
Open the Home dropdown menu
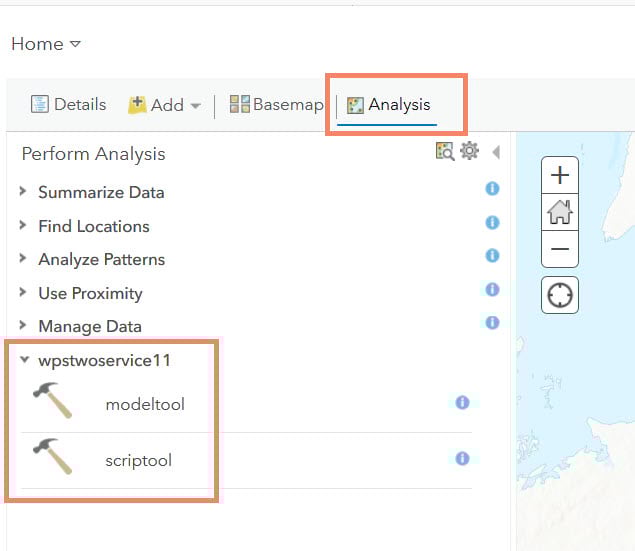46,44
